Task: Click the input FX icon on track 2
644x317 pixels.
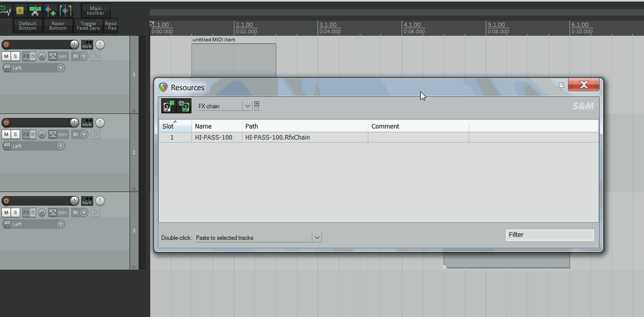Action: point(8,146)
